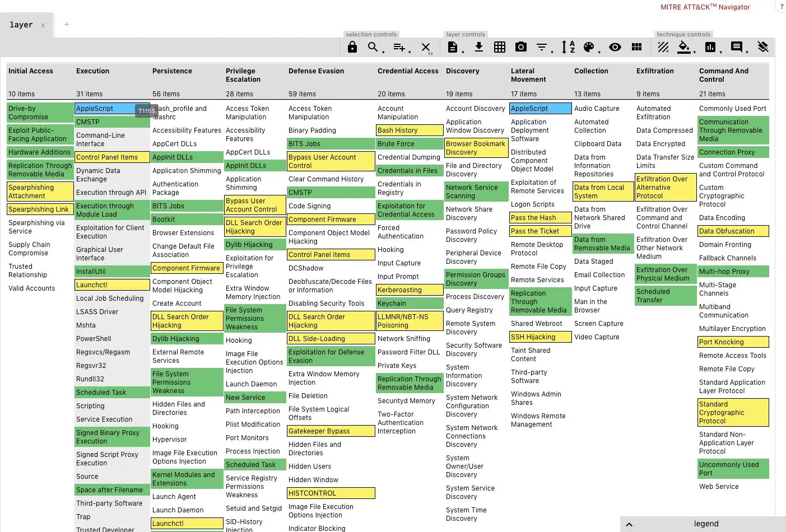
Task: Select HISTCONTROL technique
Action: [x=331, y=493]
